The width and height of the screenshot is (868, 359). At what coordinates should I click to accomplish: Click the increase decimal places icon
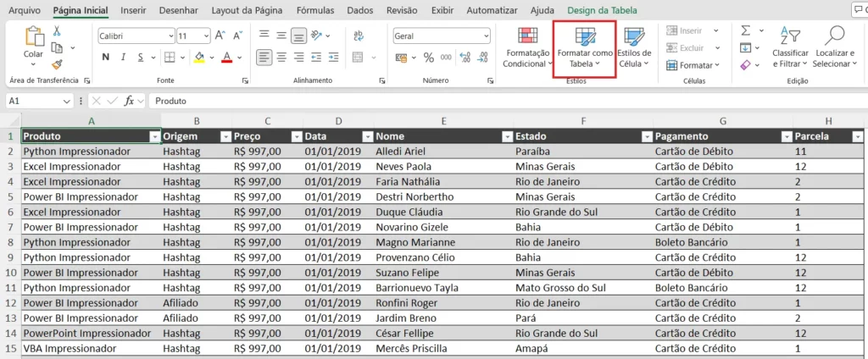click(x=465, y=57)
